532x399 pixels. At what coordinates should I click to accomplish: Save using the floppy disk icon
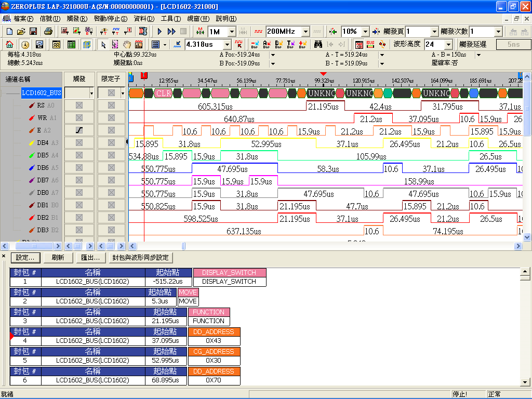pyautogui.click(x=33, y=32)
